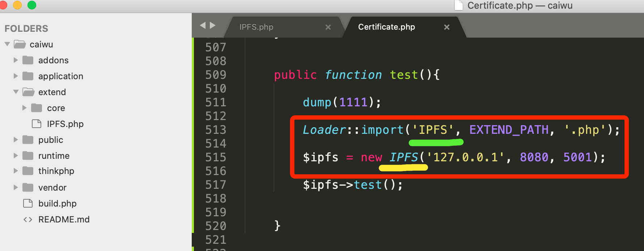Expand the runtime folder arrow

(x=16, y=156)
